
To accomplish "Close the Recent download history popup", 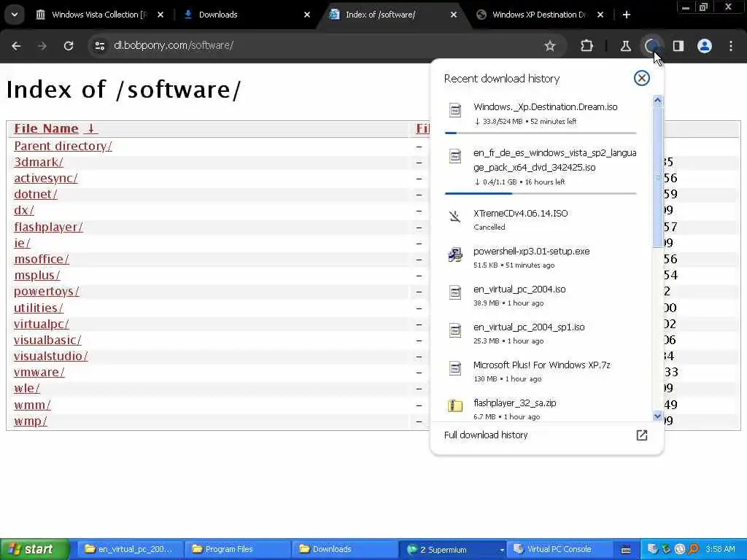I will (642, 78).
